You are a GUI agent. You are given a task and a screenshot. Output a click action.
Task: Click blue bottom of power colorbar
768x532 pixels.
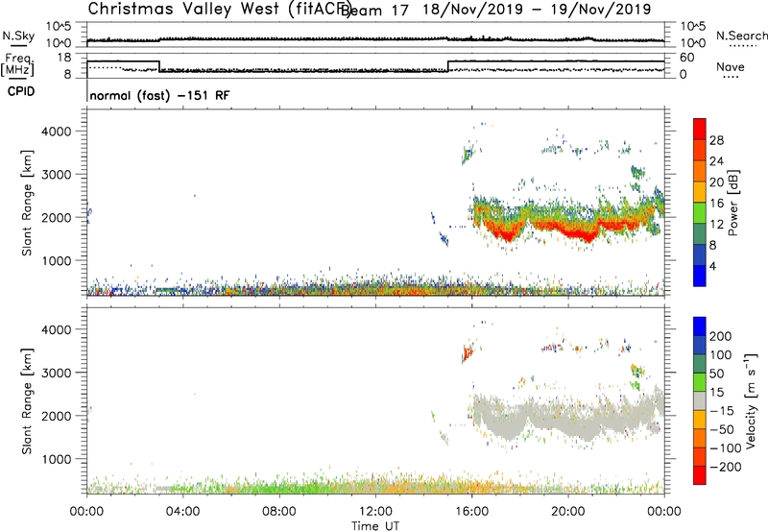click(x=700, y=276)
